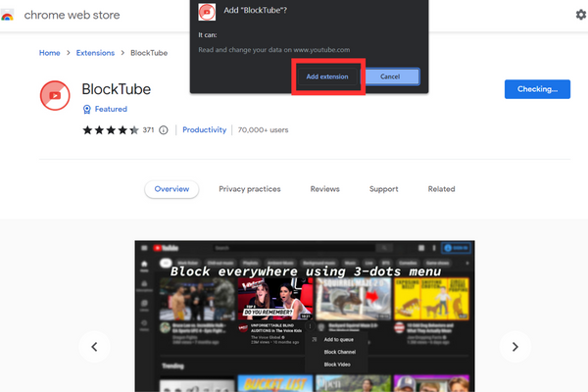Open the Extensions breadcrumb link
Image resolution: width=588 pixels, height=392 pixels.
tap(95, 53)
